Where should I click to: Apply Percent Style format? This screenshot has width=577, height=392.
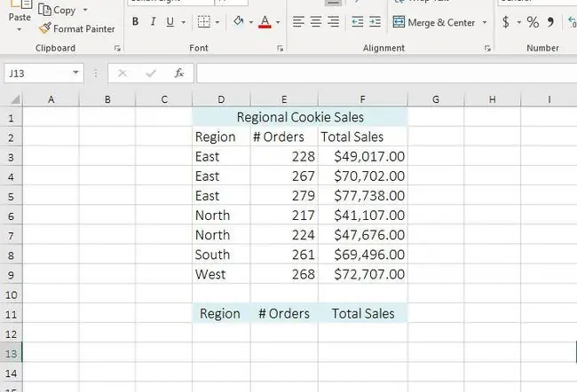(x=533, y=22)
